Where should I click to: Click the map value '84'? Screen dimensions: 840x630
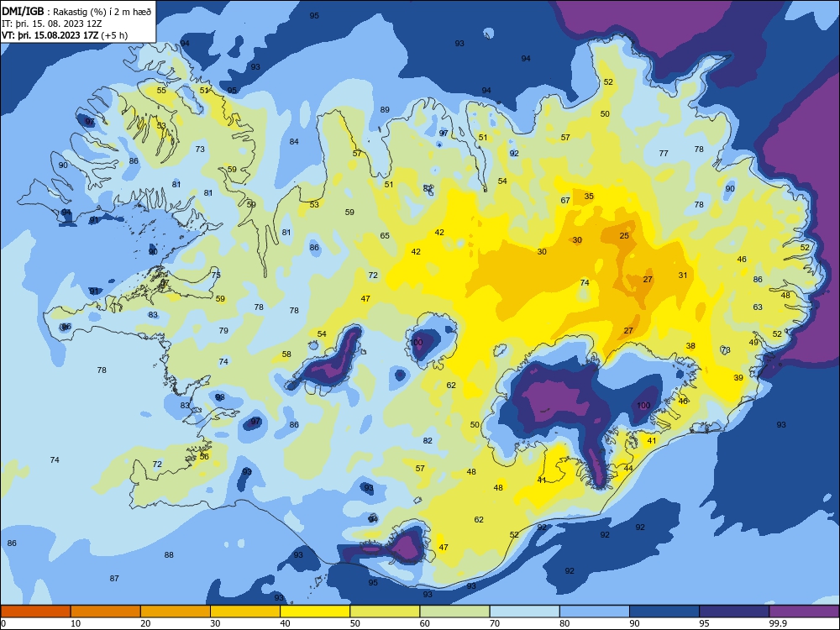[x=294, y=142]
